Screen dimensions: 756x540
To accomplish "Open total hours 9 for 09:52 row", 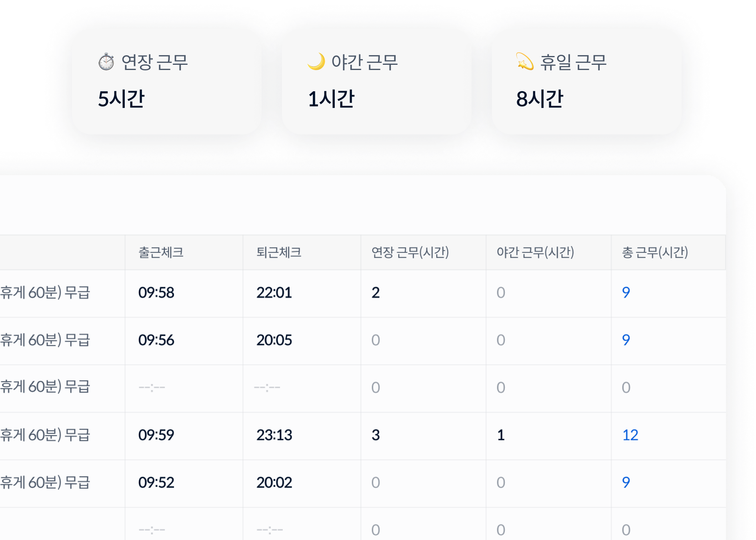I will (x=626, y=482).
